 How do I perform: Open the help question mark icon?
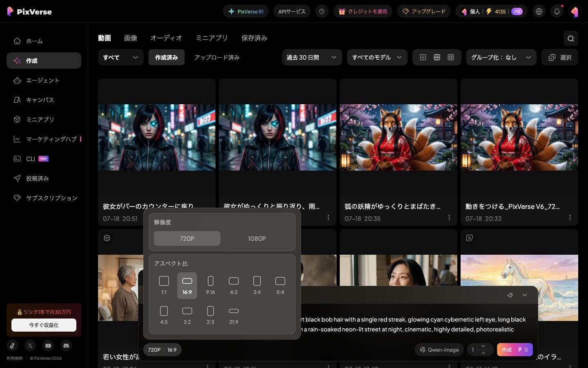pos(322,11)
